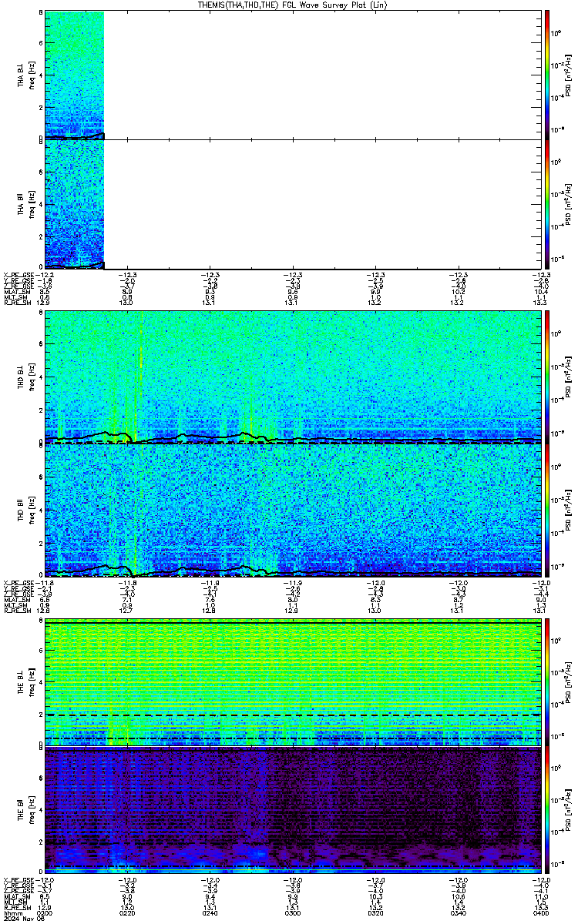This screenshot has height=924, width=578.
Task: Click the dashed line at 2 Hz in the THE B-perpendicular panel
Action: point(293,715)
